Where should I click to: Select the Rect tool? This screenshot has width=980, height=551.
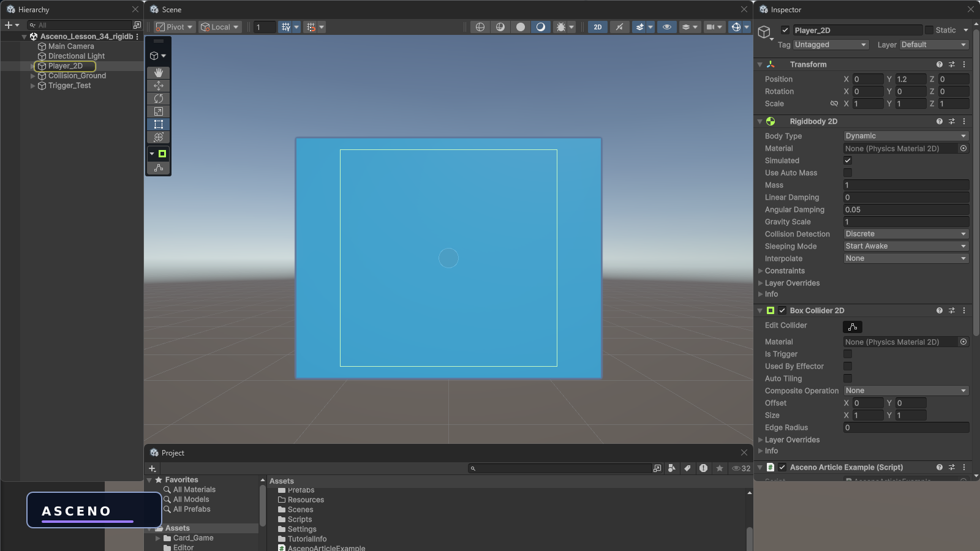159,124
